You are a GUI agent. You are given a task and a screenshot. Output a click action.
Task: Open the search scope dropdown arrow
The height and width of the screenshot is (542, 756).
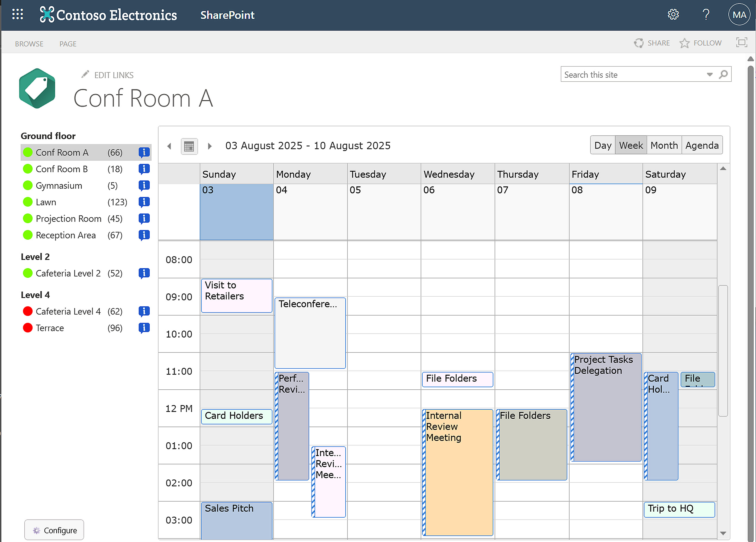[x=709, y=74]
